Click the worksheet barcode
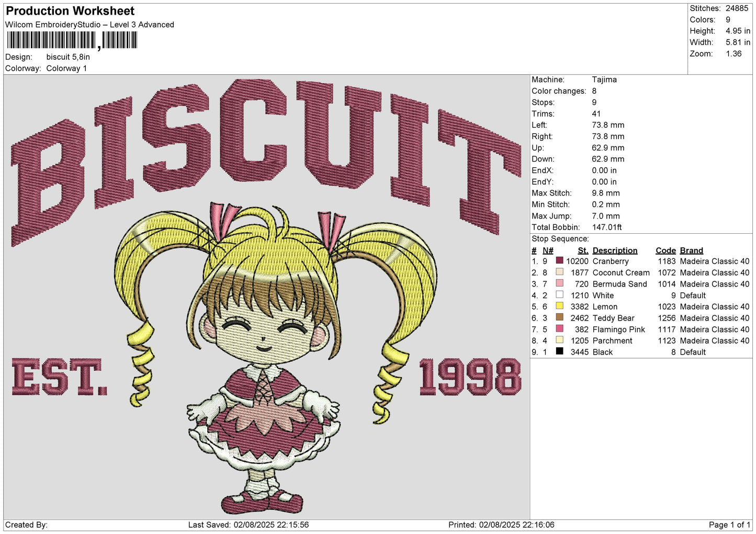This screenshot has width=756, height=534. [x=72, y=40]
